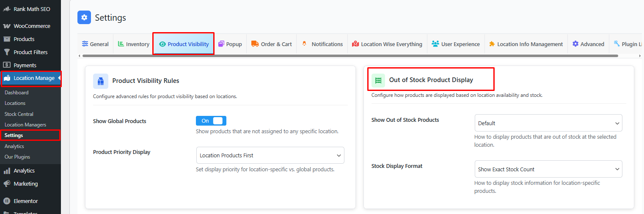Open the Show Out of Stock Products dropdown
This screenshot has height=214, width=644.
[548, 123]
